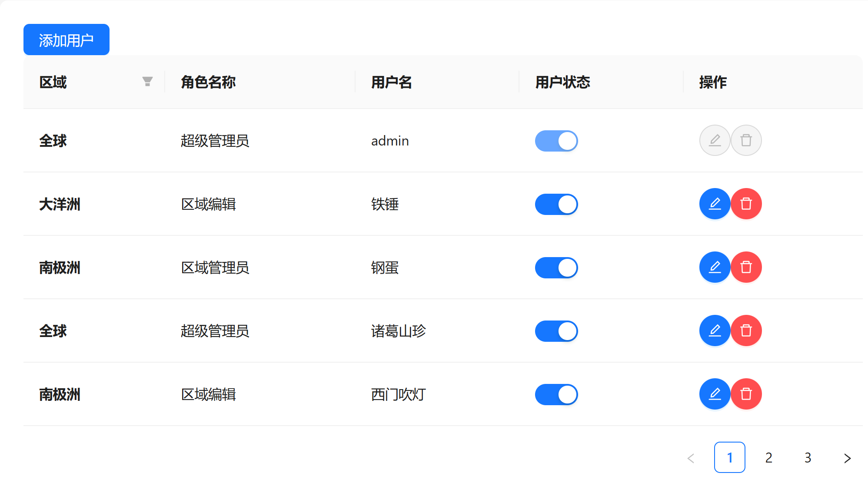The image size is (868, 499).
Task: Click the trash icon for 诸葛山珍
Action: tap(746, 330)
